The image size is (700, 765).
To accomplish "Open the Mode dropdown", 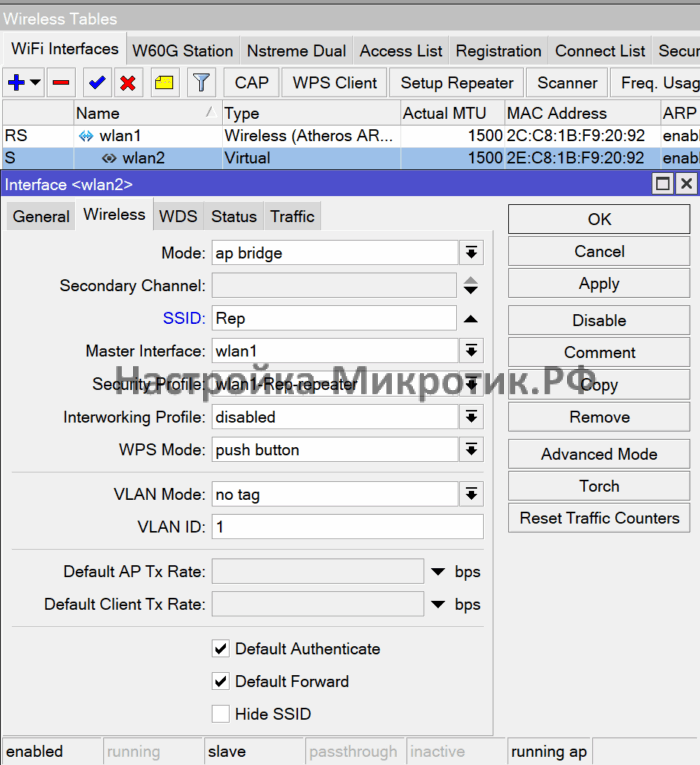I will pos(471,253).
